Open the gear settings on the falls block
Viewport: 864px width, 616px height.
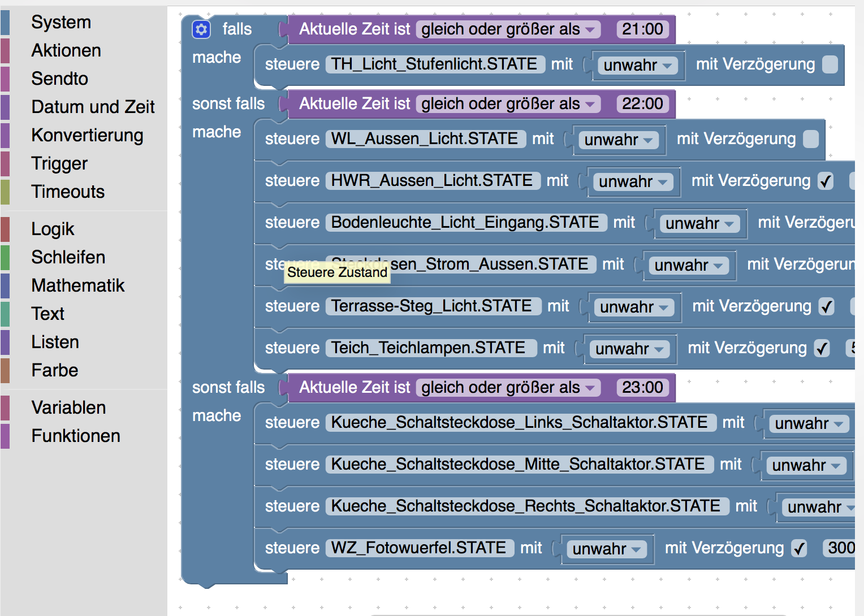click(x=201, y=29)
